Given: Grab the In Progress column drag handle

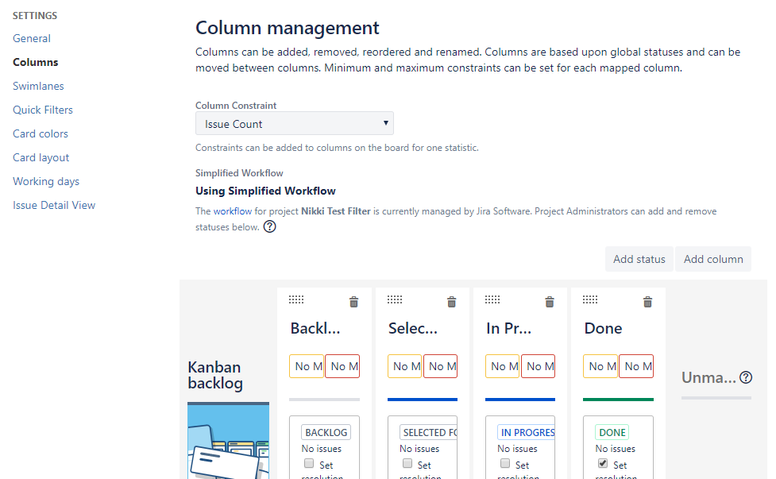Looking at the screenshot, I should click(x=492, y=299).
